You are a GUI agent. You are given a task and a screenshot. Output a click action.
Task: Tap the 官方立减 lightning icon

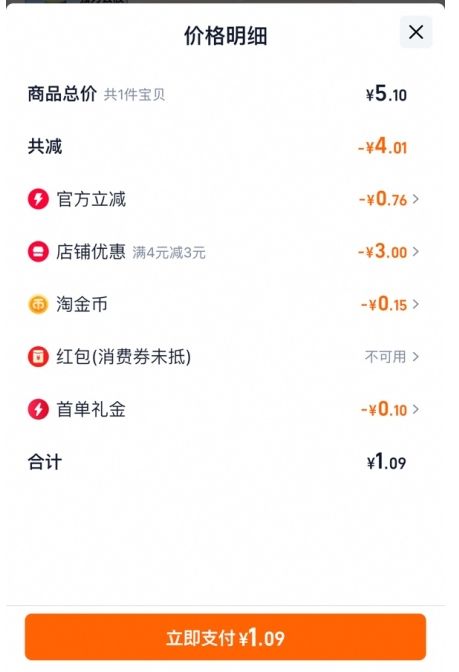38,199
